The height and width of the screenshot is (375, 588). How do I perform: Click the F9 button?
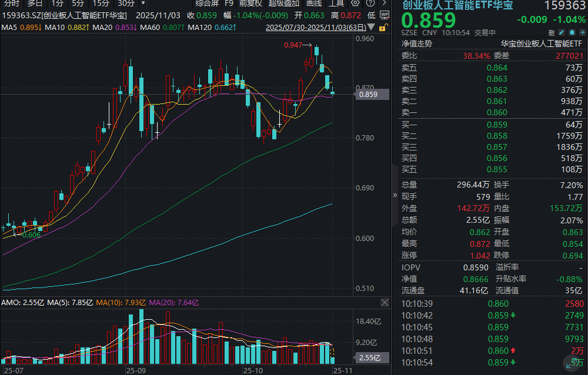229,3
